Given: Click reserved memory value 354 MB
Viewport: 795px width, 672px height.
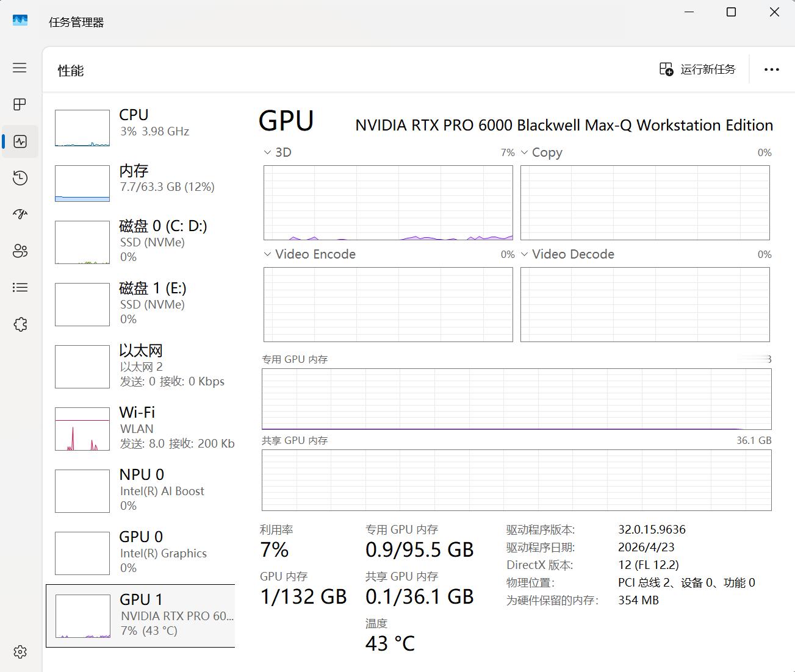Looking at the screenshot, I should point(638,600).
